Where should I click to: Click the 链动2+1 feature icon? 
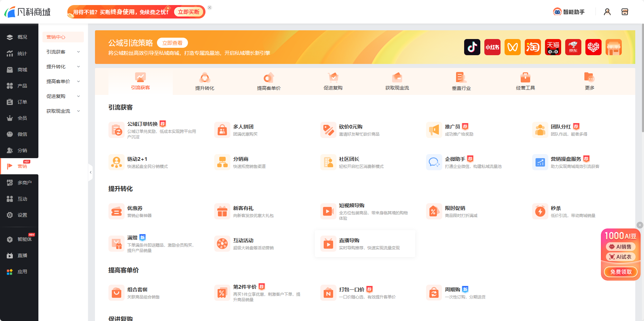click(117, 163)
